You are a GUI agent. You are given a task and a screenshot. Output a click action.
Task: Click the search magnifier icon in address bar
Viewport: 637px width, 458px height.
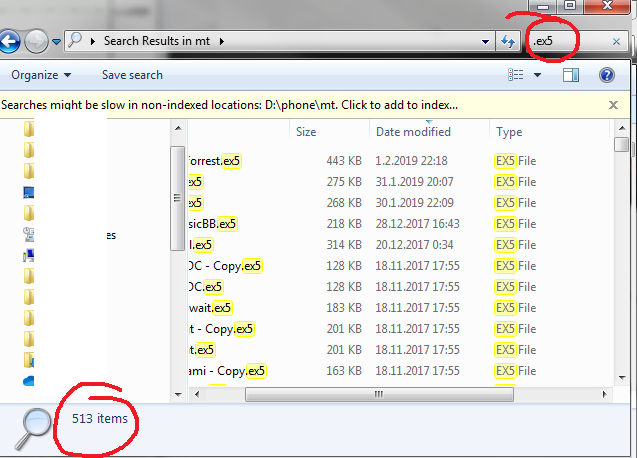tap(75, 40)
